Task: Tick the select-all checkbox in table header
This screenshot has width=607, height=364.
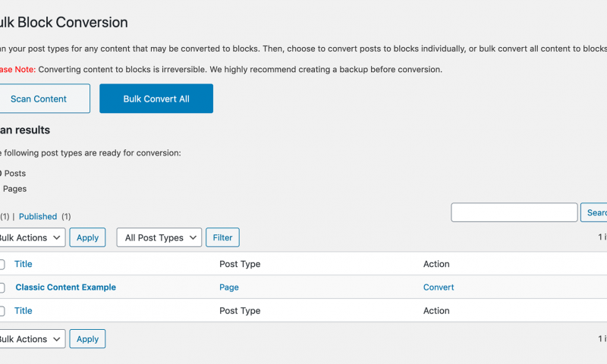Action: tap(2, 265)
